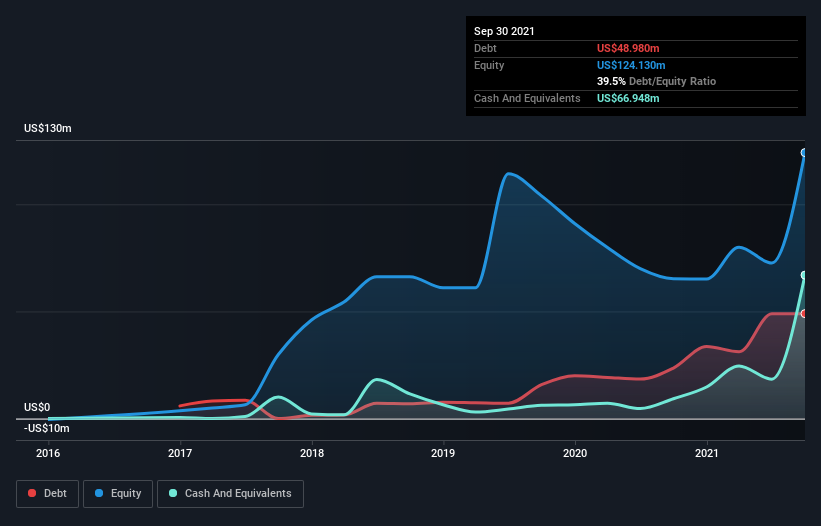
Task: Click the Debt endpoint marker on chart
Action: point(804,314)
